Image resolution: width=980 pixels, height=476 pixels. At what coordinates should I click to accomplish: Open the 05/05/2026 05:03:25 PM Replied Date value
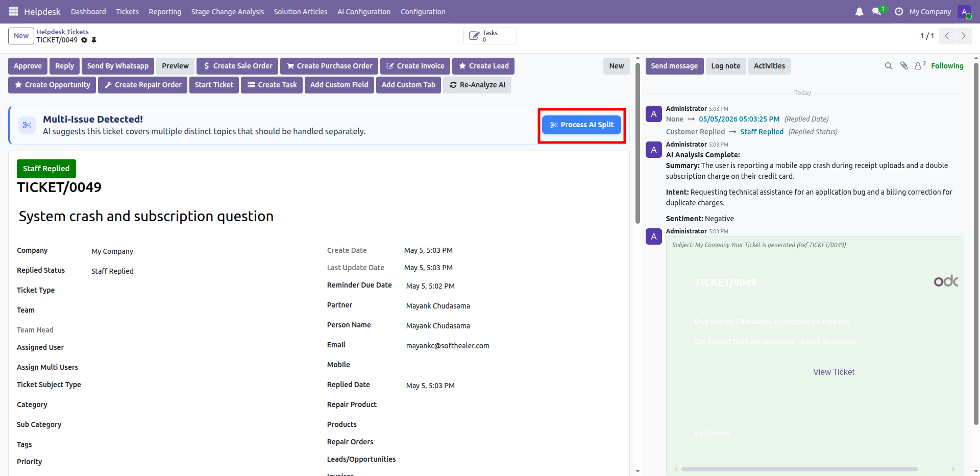point(739,119)
